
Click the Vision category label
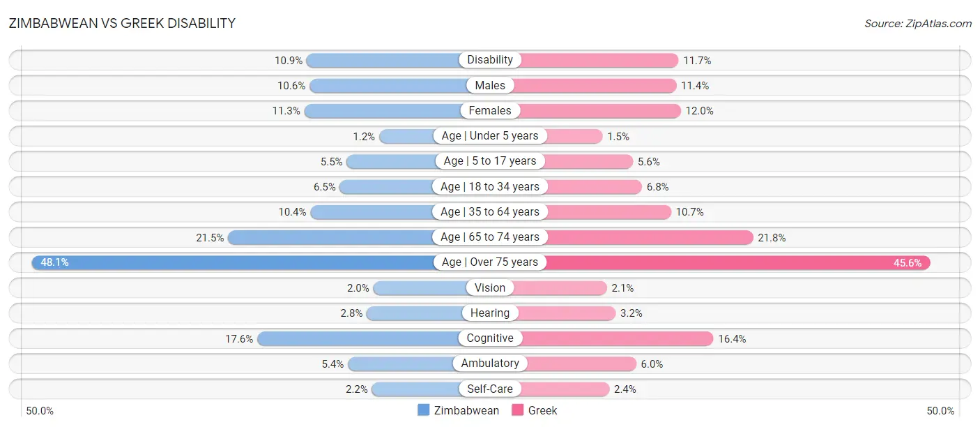point(490,287)
